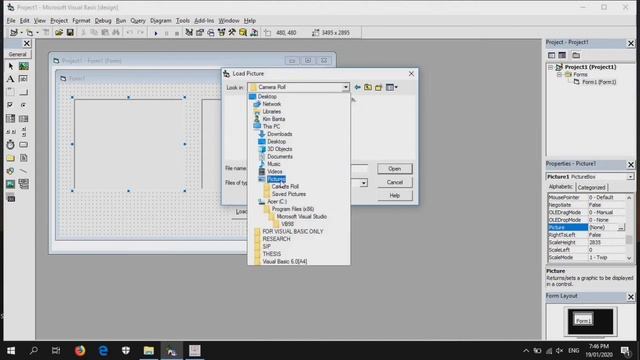Click the Toolbox hammer-wrench toolbar icon
Viewport: 640px width, 360px height.
coord(232,32)
